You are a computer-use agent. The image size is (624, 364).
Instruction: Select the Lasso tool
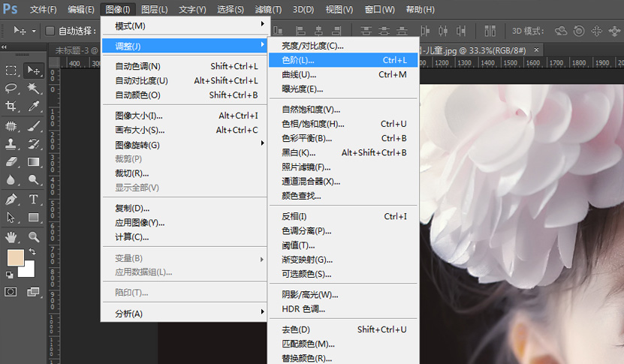coord(11,88)
